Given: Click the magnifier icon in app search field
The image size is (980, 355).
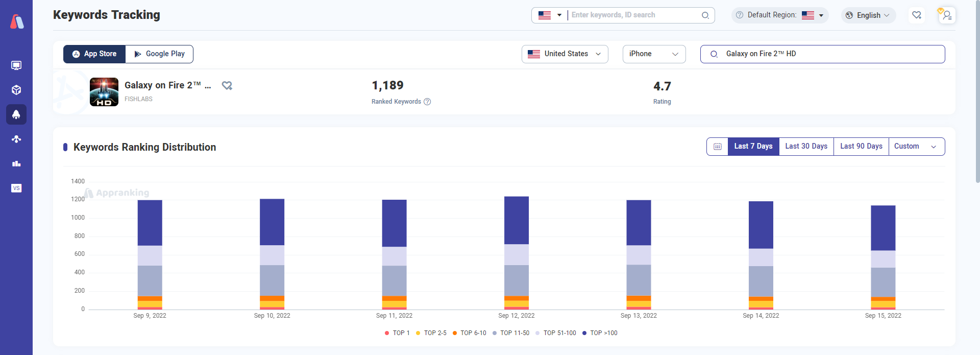Looking at the screenshot, I should pos(714,54).
